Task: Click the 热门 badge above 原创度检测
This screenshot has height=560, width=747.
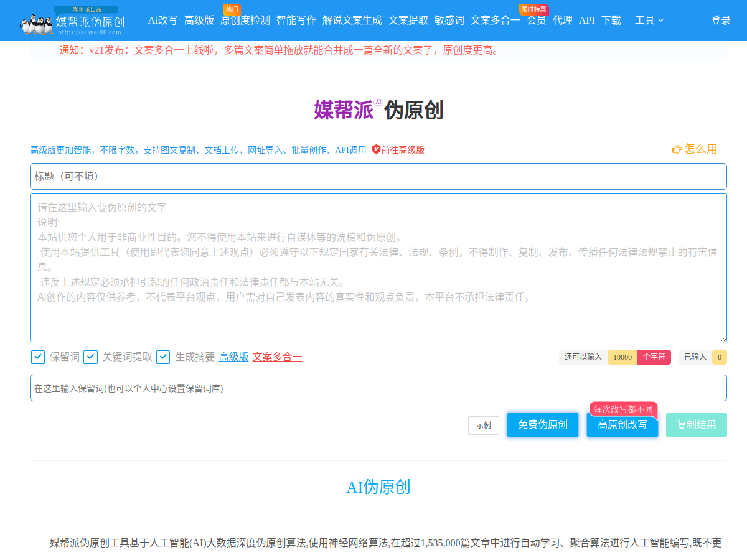Action: click(232, 9)
